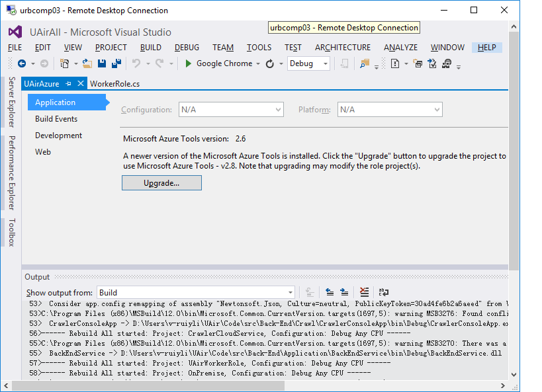This screenshot has height=392, width=542.
Task: Go to next message in Output
Action: (344, 292)
